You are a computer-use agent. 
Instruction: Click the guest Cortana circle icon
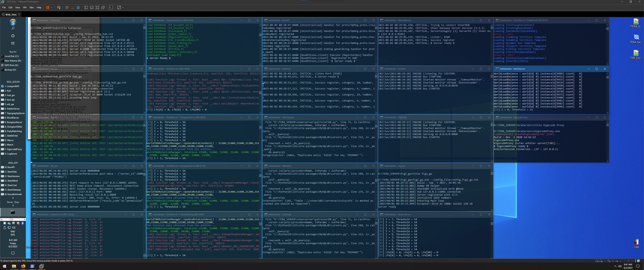click(x=13, y=36)
